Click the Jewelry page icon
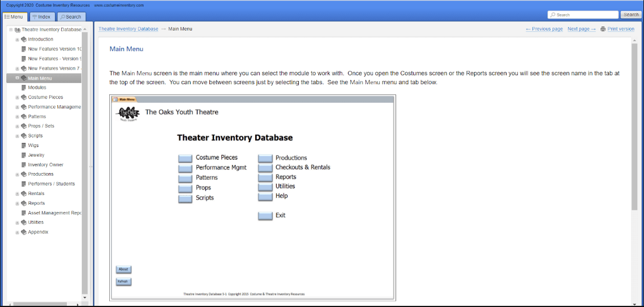The image size is (644, 307). tap(24, 155)
